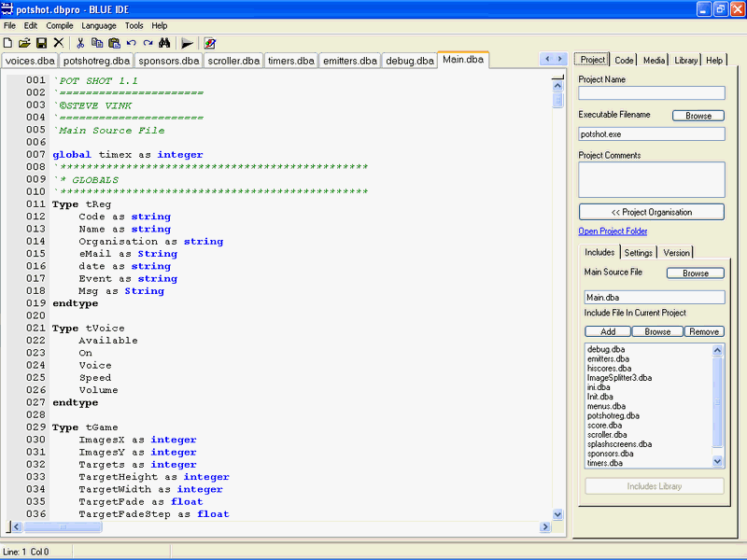Select the Settings sub-tab
This screenshot has height=560, width=747.
coord(639,252)
